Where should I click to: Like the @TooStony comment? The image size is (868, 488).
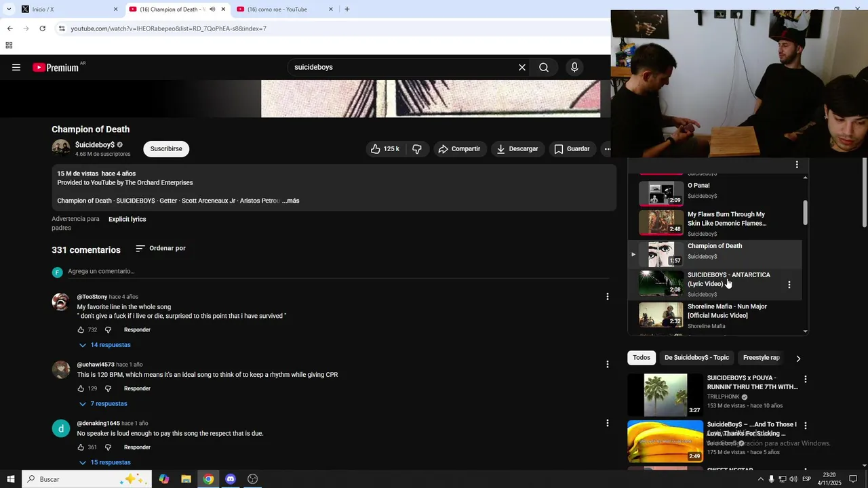point(81,330)
